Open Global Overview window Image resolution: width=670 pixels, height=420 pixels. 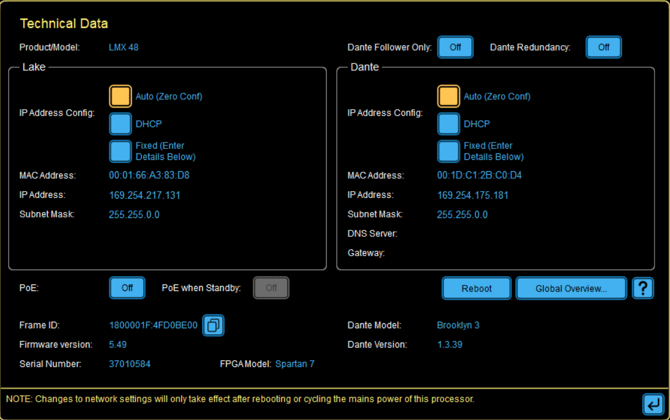tap(571, 288)
